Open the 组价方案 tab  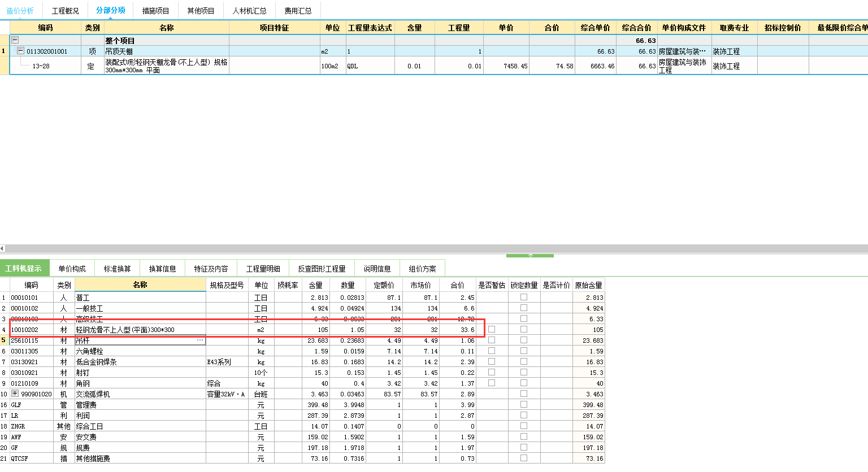tap(422, 268)
